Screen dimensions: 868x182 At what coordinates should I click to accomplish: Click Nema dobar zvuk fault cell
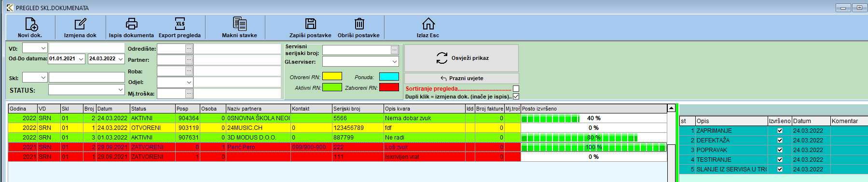[x=424, y=118]
